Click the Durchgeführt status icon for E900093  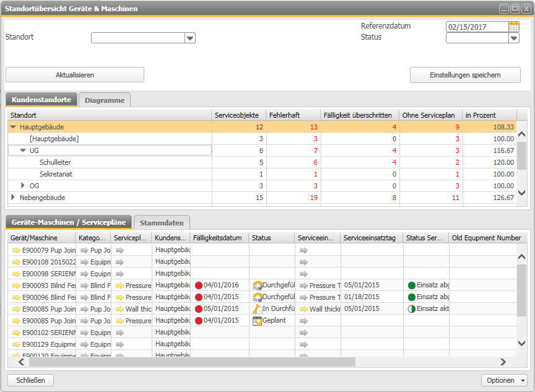point(257,285)
